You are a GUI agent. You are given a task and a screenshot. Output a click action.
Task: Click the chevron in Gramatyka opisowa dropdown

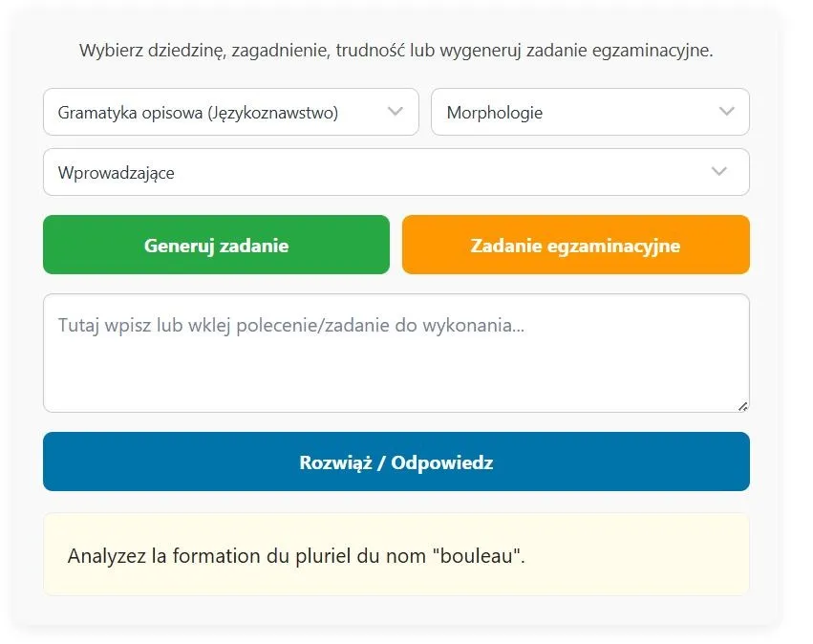tap(396, 112)
